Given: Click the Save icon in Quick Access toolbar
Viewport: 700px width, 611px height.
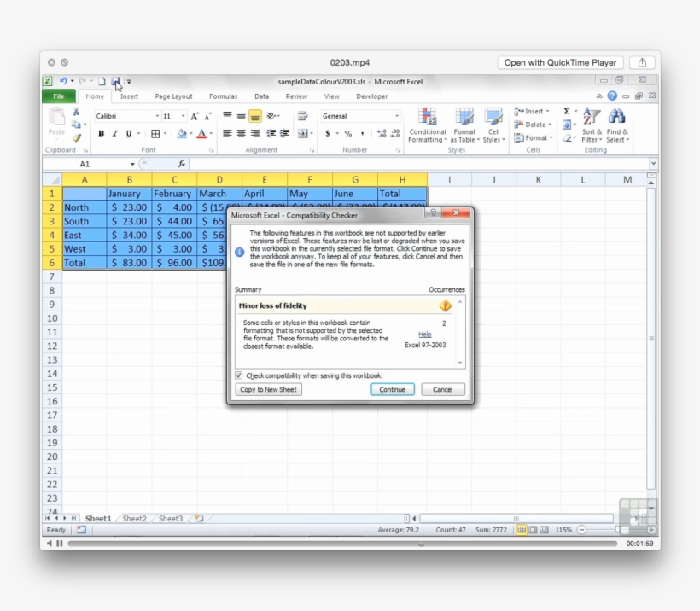Looking at the screenshot, I should pyautogui.click(x=115, y=81).
